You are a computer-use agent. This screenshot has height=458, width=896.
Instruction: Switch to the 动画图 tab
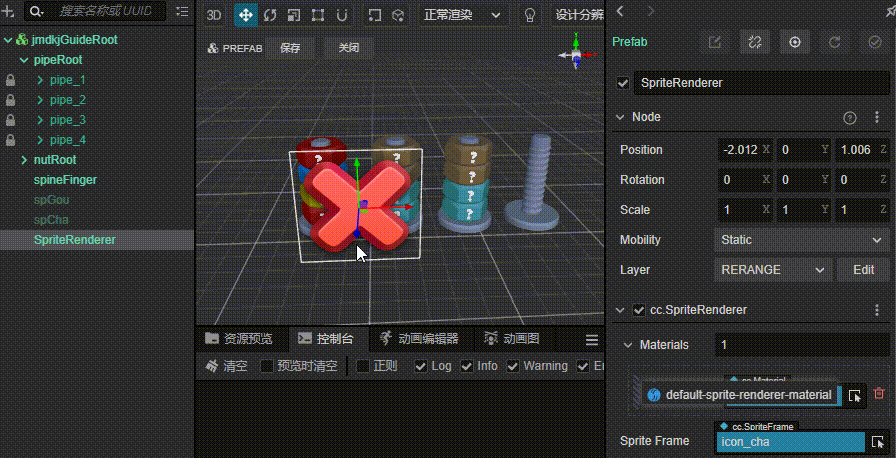(512, 339)
